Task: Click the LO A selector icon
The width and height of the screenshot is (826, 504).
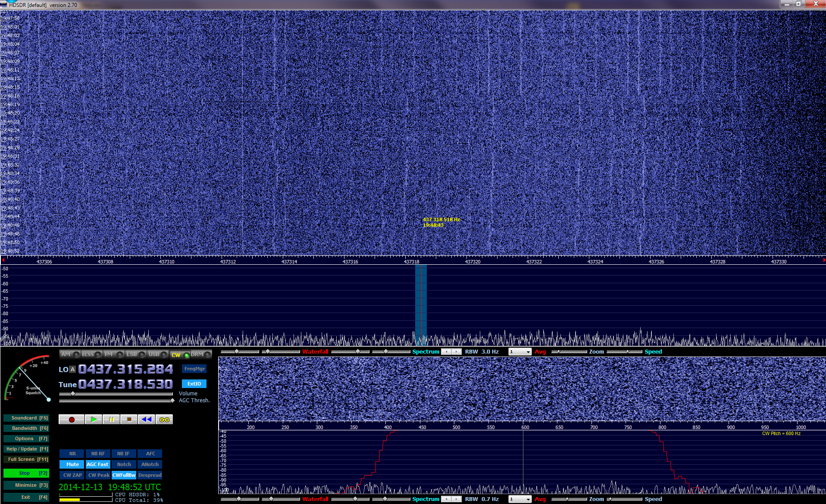Action: click(72, 369)
